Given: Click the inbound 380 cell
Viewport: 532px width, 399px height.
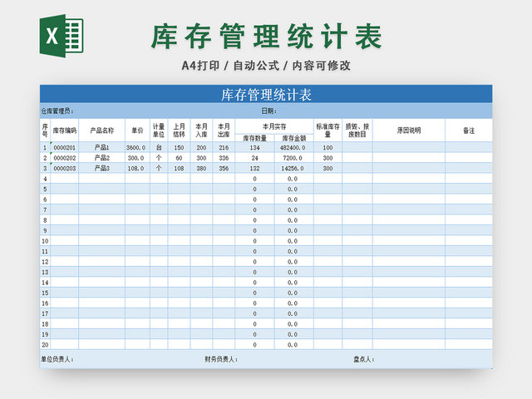Looking at the screenshot, I should 201,168.
